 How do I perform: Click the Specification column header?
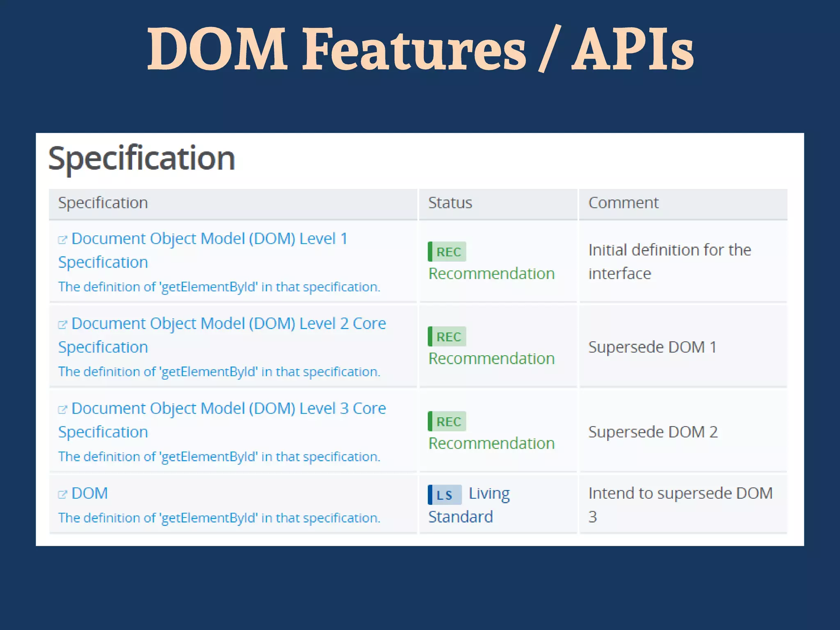pyautogui.click(x=103, y=203)
